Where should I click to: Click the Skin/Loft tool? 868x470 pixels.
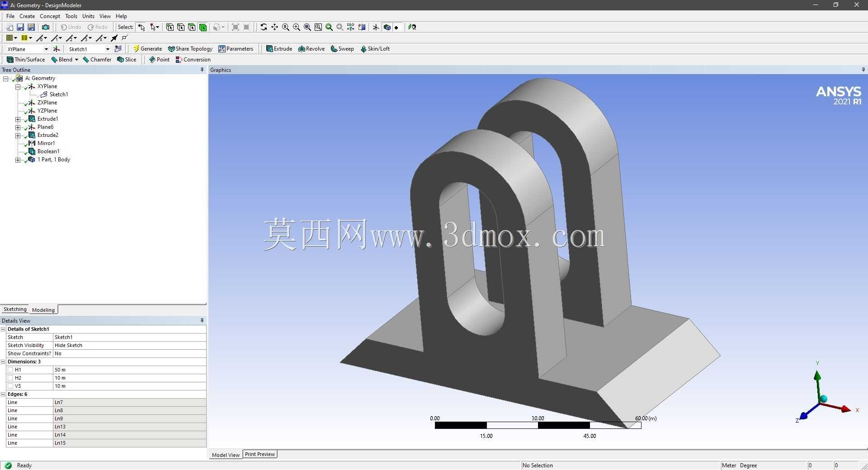click(x=375, y=49)
